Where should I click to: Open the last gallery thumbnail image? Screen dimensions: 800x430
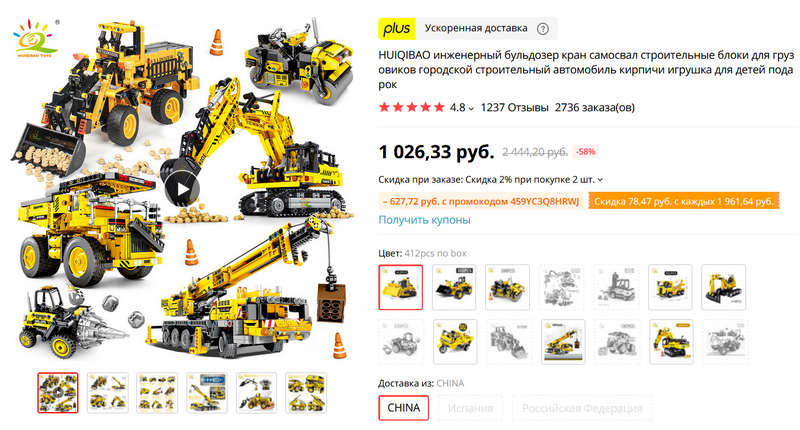click(x=306, y=393)
